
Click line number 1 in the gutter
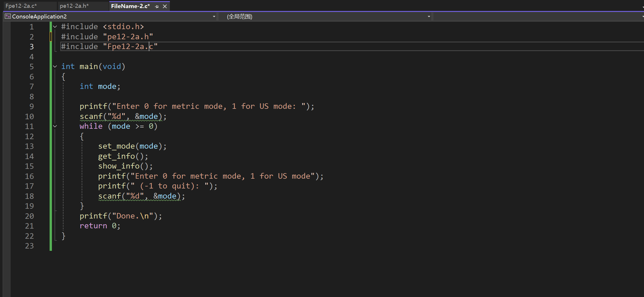(32, 27)
